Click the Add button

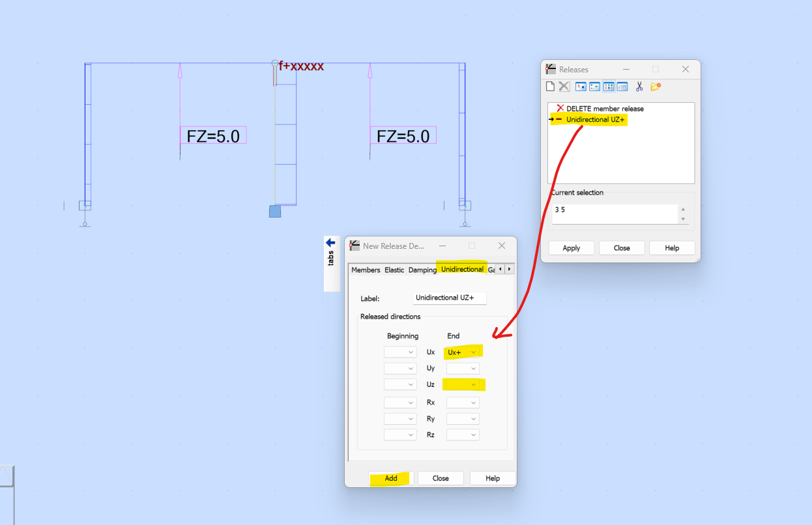pyautogui.click(x=391, y=478)
